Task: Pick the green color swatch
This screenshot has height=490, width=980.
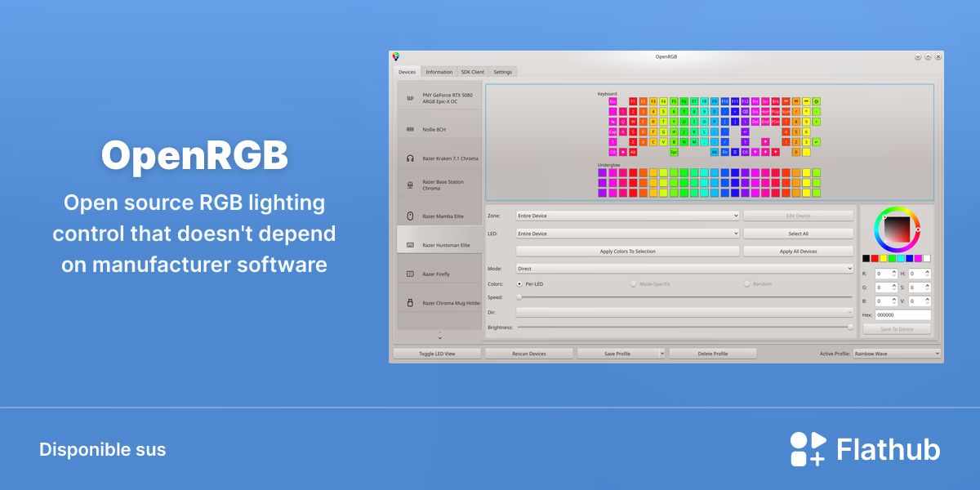Action: click(892, 258)
